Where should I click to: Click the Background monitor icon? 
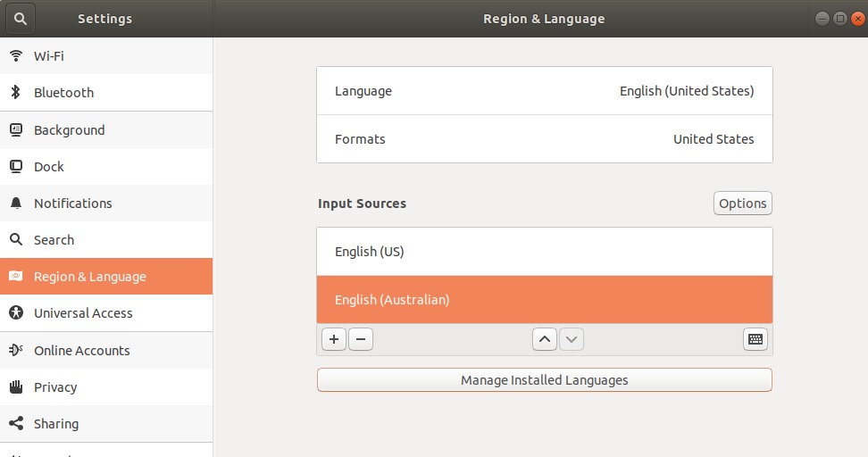pyautogui.click(x=16, y=130)
